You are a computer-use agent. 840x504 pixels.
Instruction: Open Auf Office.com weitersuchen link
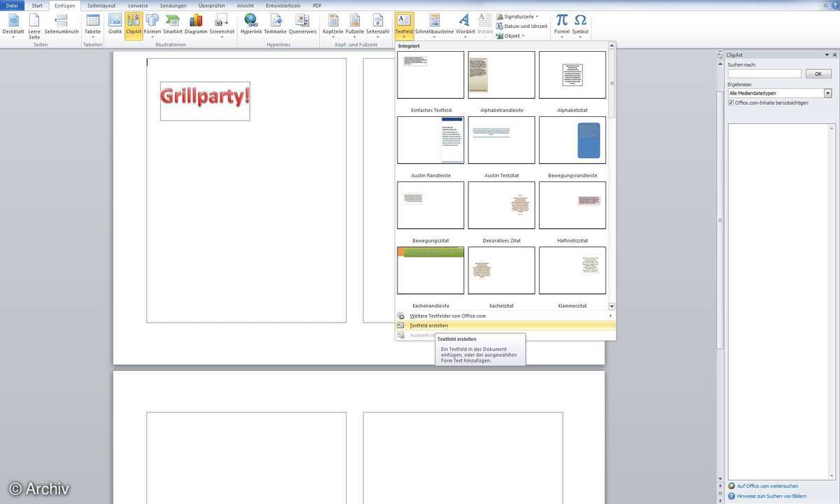click(767, 486)
